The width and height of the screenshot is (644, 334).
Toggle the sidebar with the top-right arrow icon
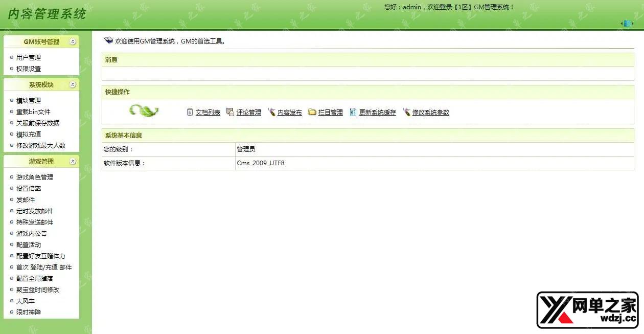(626, 23)
